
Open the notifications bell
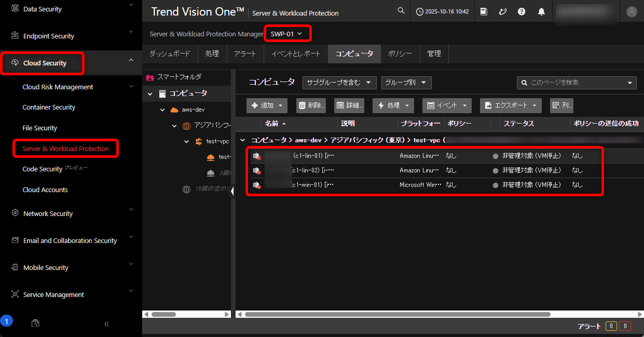point(542,11)
